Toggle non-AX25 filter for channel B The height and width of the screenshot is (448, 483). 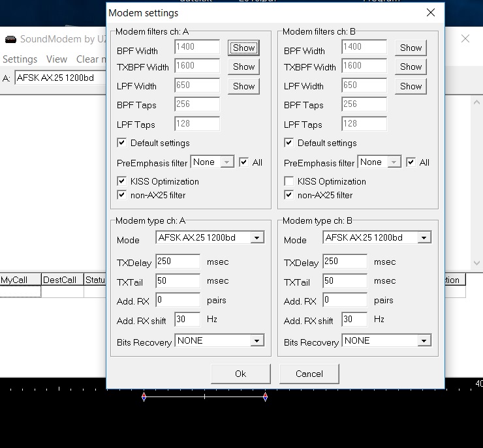click(x=288, y=195)
